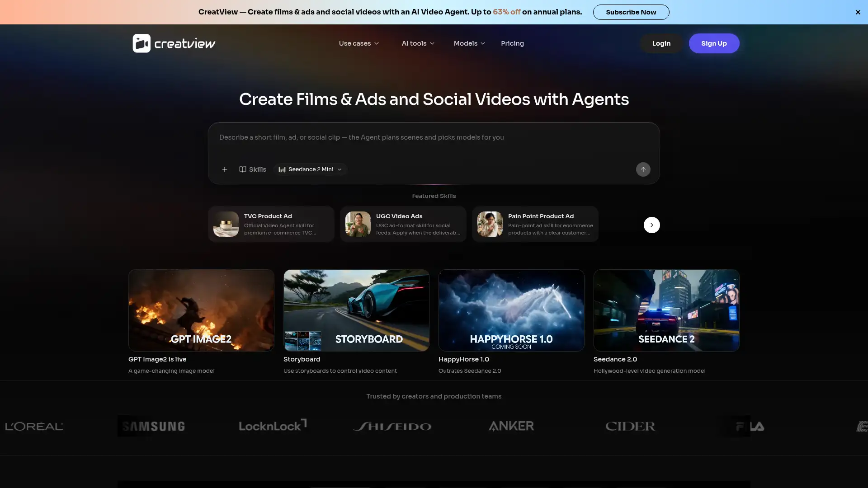Expand the Use cases menu
This screenshot has width=868, height=488.
pyautogui.click(x=359, y=43)
